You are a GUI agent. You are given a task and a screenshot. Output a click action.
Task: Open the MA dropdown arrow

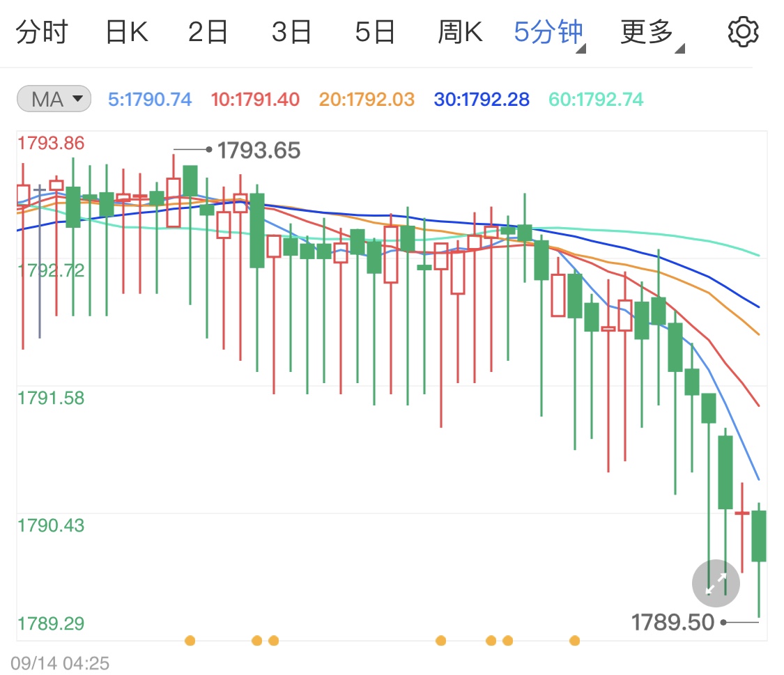point(79,99)
